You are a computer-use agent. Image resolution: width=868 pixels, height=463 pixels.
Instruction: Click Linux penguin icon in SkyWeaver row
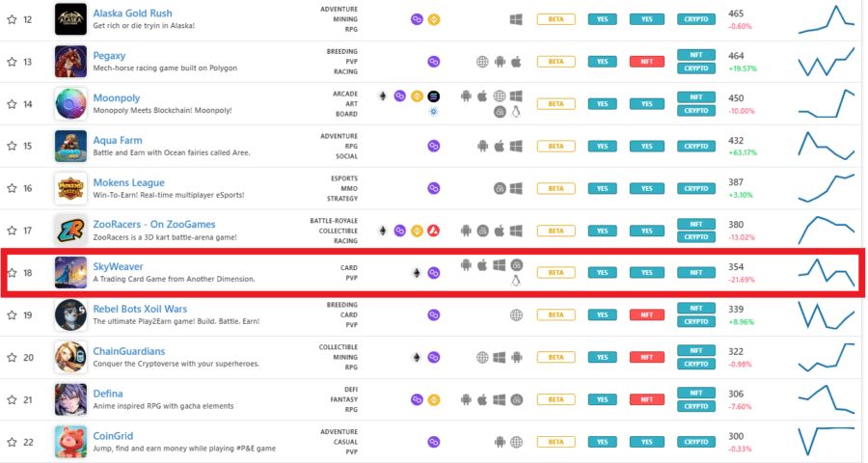click(x=516, y=282)
